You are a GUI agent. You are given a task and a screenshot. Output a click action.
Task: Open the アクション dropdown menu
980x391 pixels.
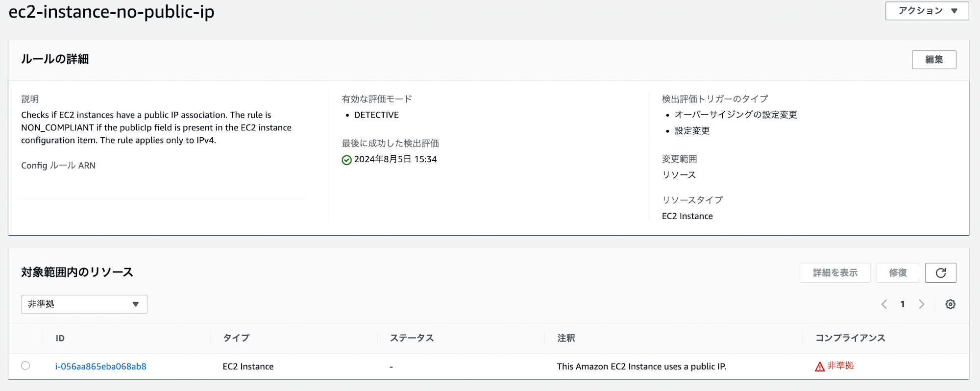click(927, 11)
